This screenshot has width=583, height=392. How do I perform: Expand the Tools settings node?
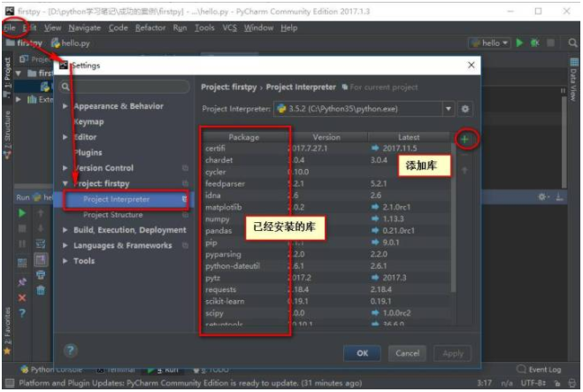65,261
